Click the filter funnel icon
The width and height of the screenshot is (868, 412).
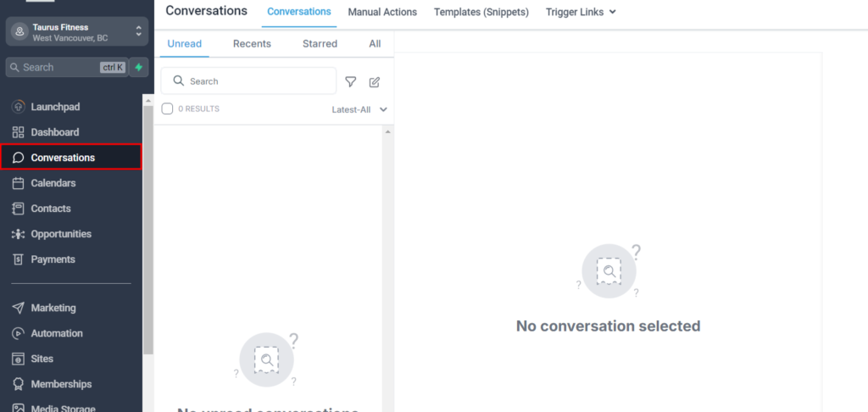pos(350,81)
